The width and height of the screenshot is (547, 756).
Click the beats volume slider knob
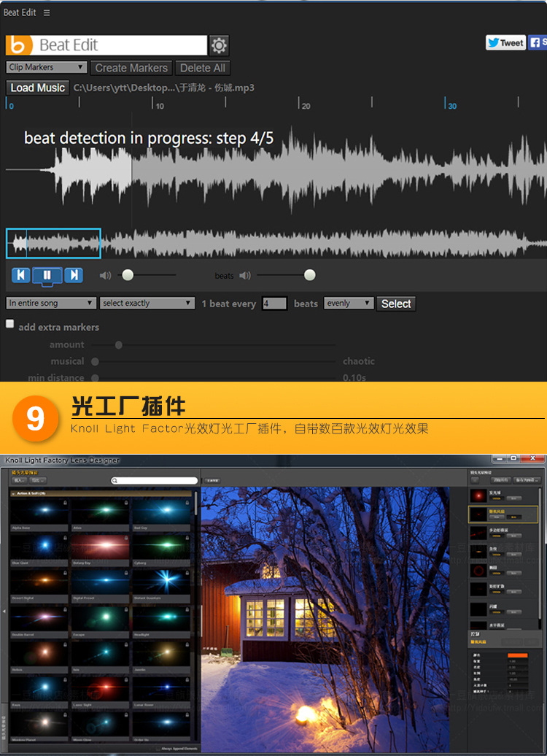(310, 275)
